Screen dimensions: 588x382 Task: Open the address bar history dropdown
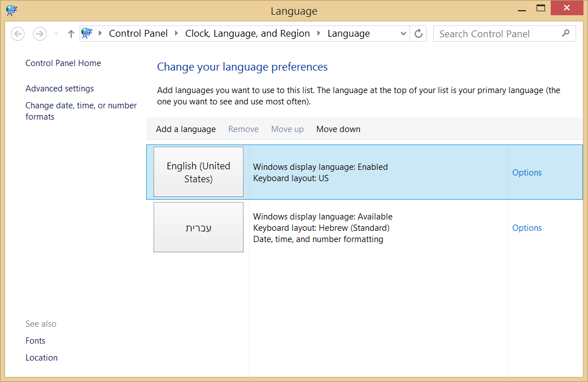click(x=403, y=33)
